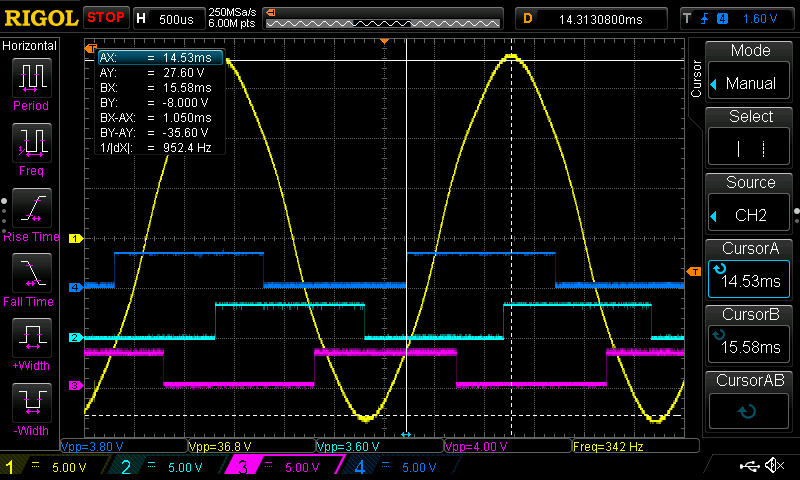Click the BX-AX 1.050ms readout row
This screenshot has height=480, width=800.
(x=161, y=118)
